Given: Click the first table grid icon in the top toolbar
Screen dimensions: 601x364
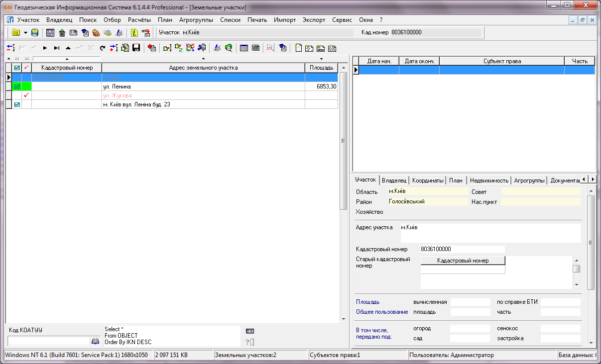Looking at the screenshot, I should tap(50, 33).
